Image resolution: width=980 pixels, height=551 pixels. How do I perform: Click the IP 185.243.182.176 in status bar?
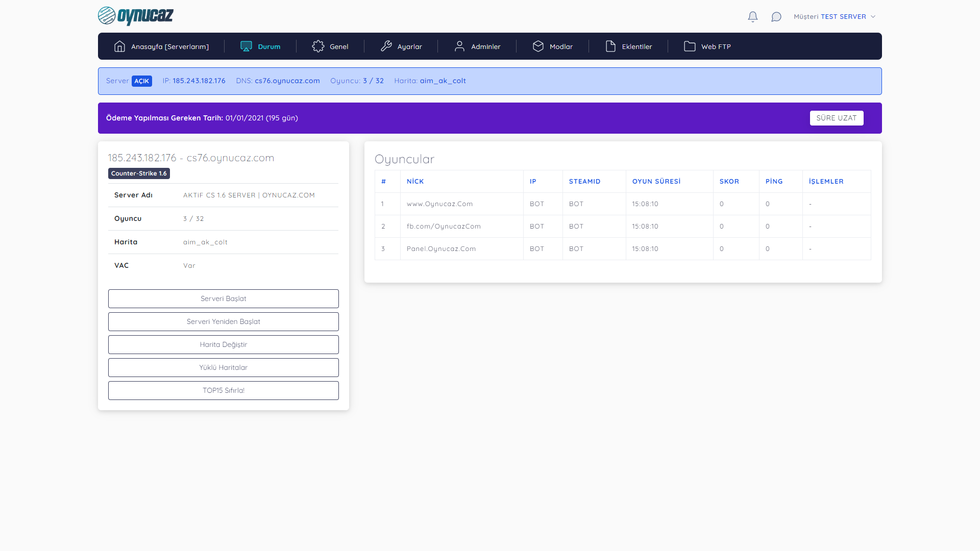194,81
